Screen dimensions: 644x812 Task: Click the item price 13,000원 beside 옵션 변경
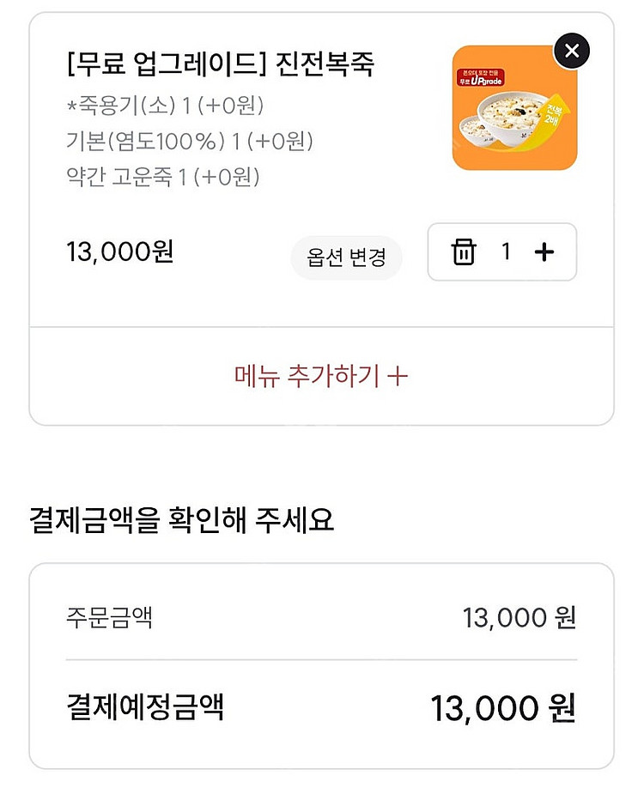pyautogui.click(x=120, y=252)
